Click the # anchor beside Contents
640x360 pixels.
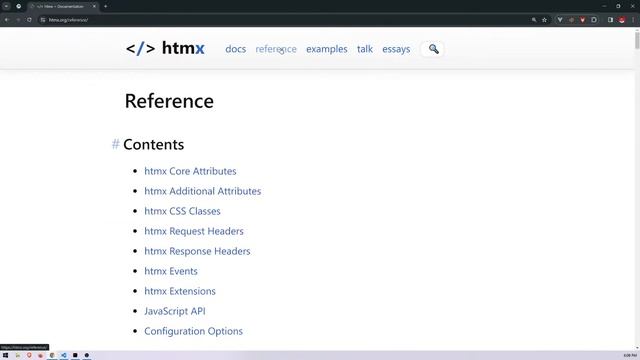point(116,144)
